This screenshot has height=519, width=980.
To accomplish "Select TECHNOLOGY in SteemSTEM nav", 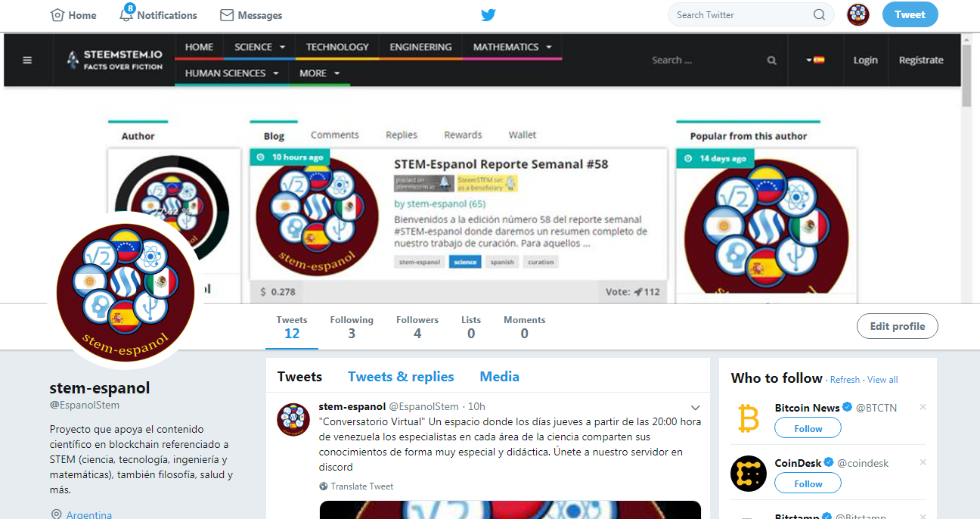I will click(x=337, y=47).
